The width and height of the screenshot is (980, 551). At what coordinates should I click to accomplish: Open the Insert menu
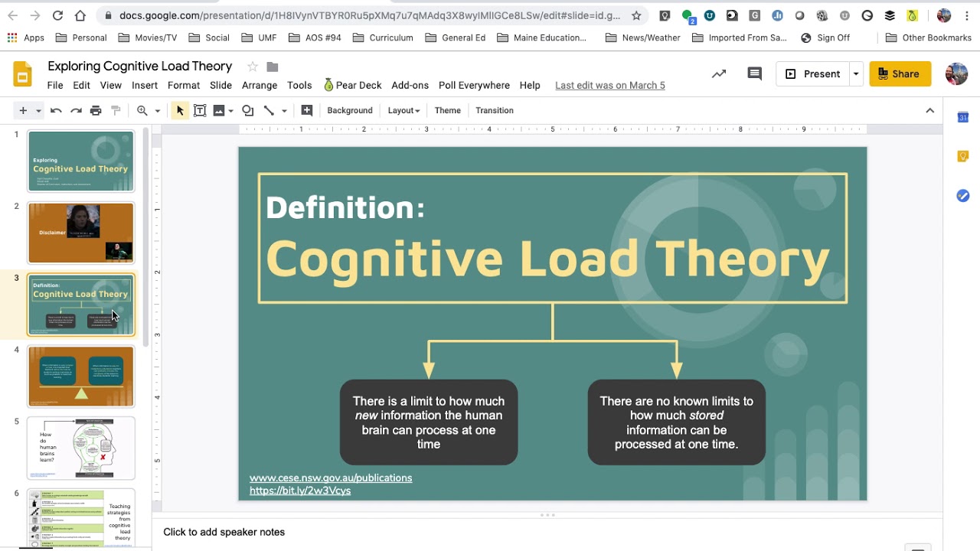coord(145,85)
